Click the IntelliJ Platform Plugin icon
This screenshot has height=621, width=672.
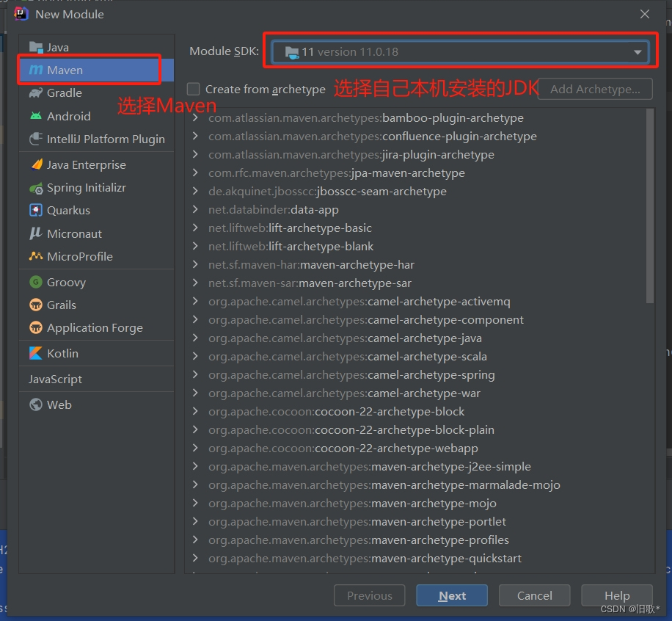pyautogui.click(x=36, y=139)
